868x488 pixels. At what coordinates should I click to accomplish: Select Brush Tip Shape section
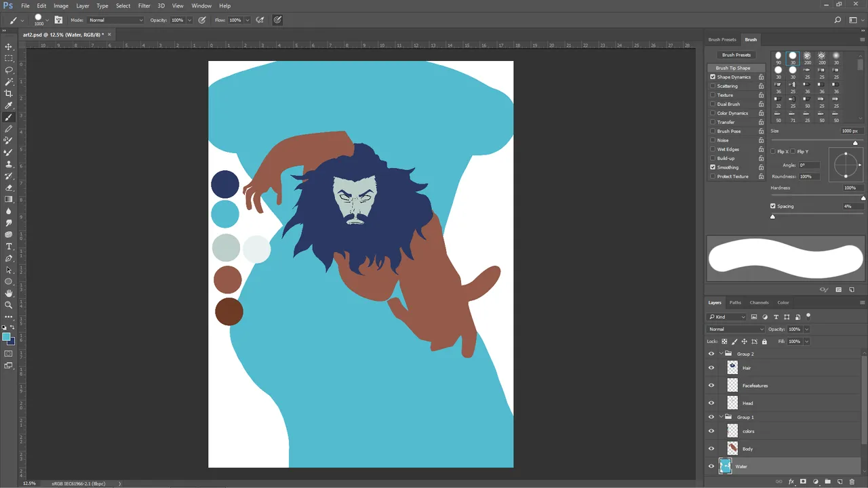coord(736,68)
